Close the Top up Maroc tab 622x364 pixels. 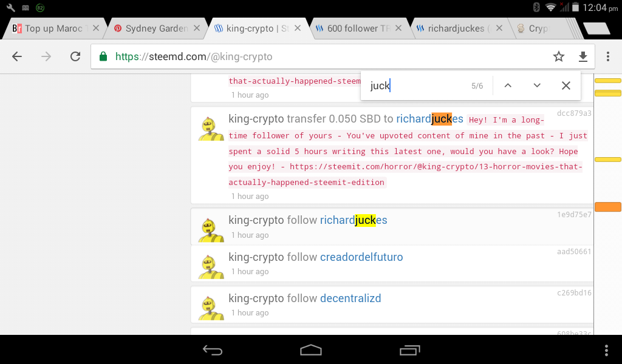pyautogui.click(x=95, y=29)
